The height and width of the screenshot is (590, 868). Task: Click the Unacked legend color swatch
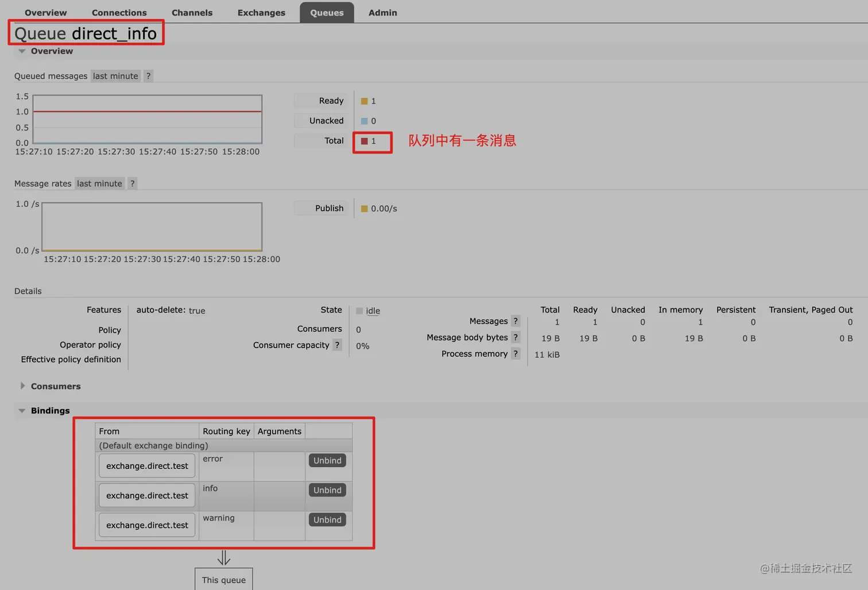[x=364, y=121]
